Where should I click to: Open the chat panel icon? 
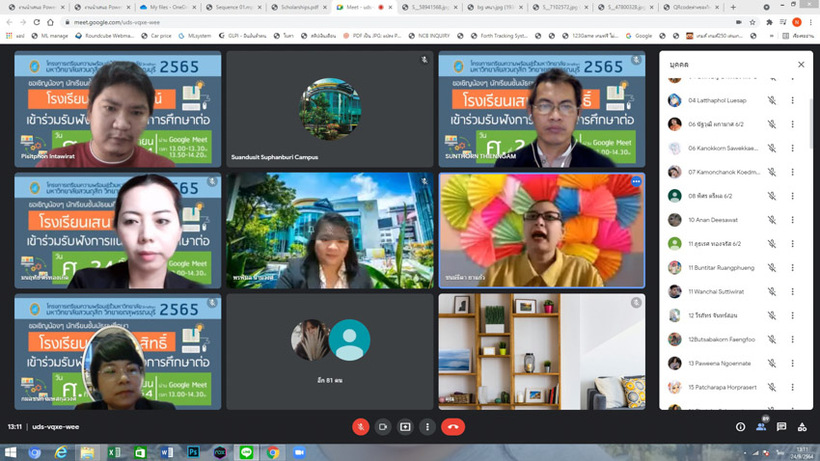[782, 426]
